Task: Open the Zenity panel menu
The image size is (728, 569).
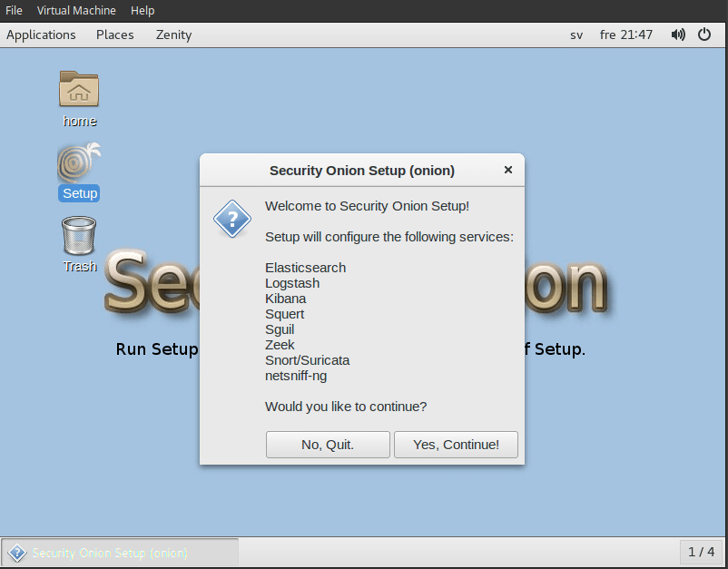Action: [173, 34]
